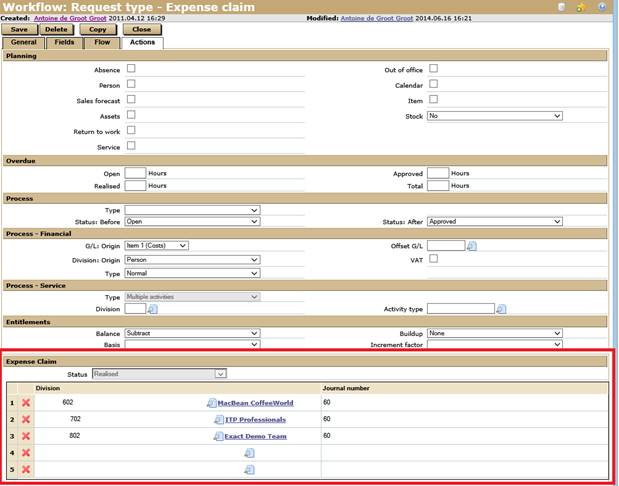This screenshot has height=486, width=619.
Task: Open the Stock dropdown showing No
Action: click(x=494, y=116)
